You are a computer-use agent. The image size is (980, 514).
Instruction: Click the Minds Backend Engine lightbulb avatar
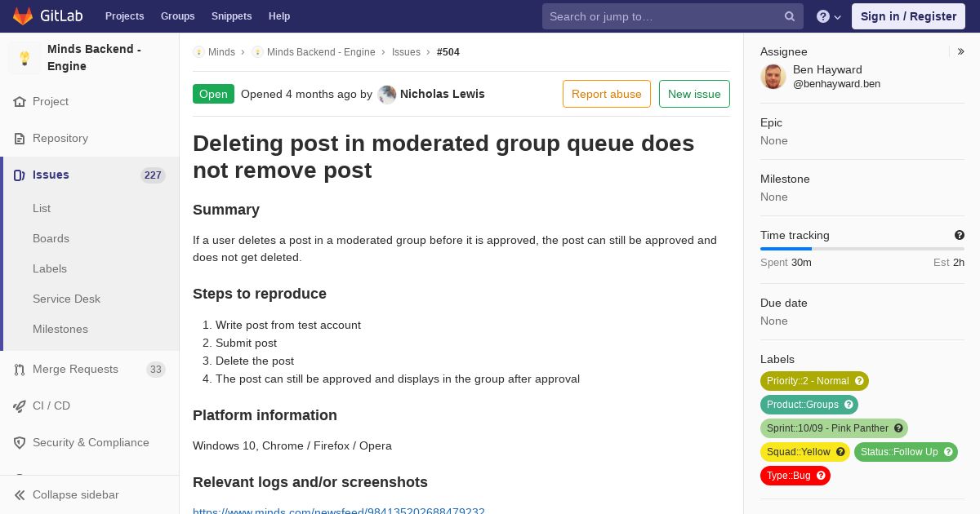tap(24, 58)
